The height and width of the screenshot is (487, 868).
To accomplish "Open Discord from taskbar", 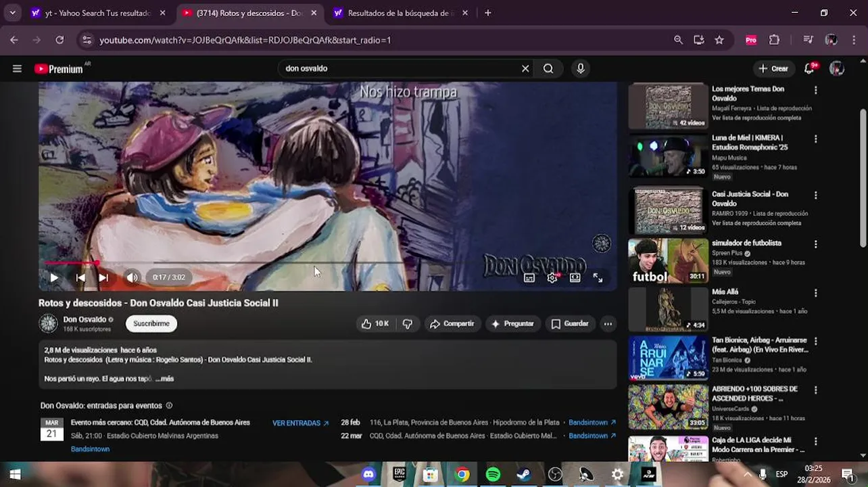I will 368,475.
